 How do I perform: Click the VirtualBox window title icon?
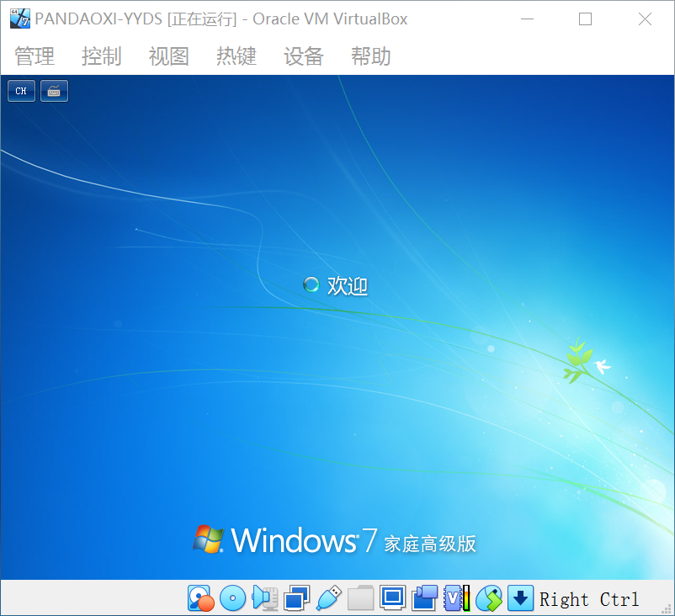[20, 19]
